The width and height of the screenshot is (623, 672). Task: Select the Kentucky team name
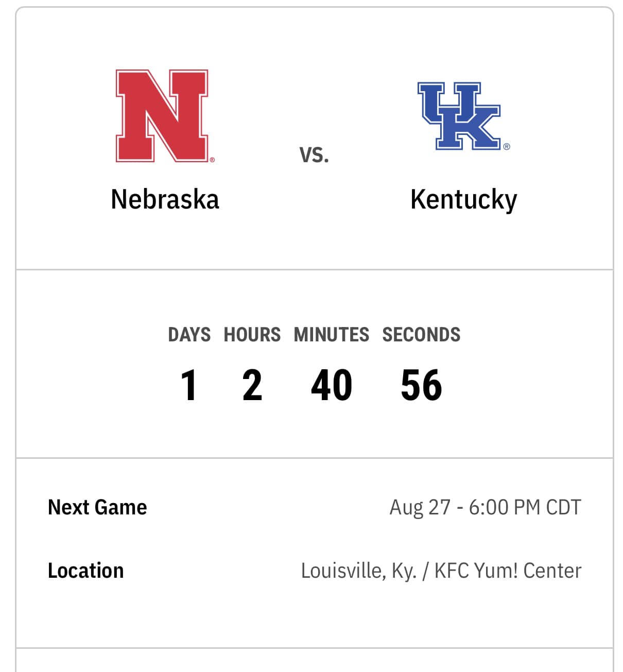click(x=463, y=200)
